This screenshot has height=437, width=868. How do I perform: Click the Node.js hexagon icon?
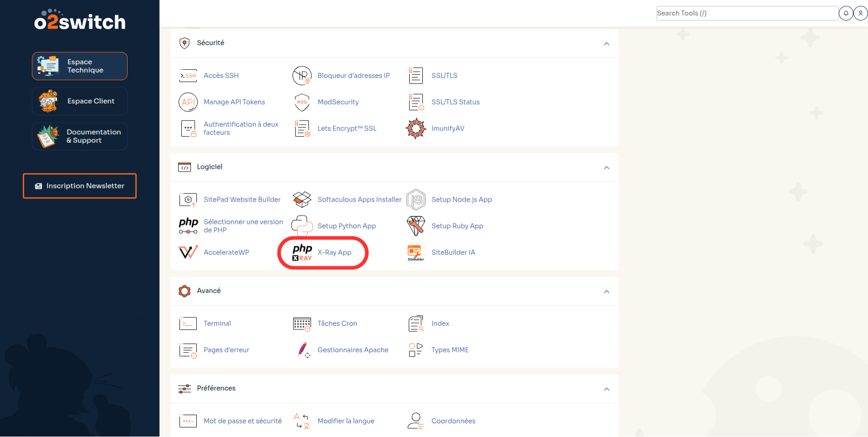point(416,200)
